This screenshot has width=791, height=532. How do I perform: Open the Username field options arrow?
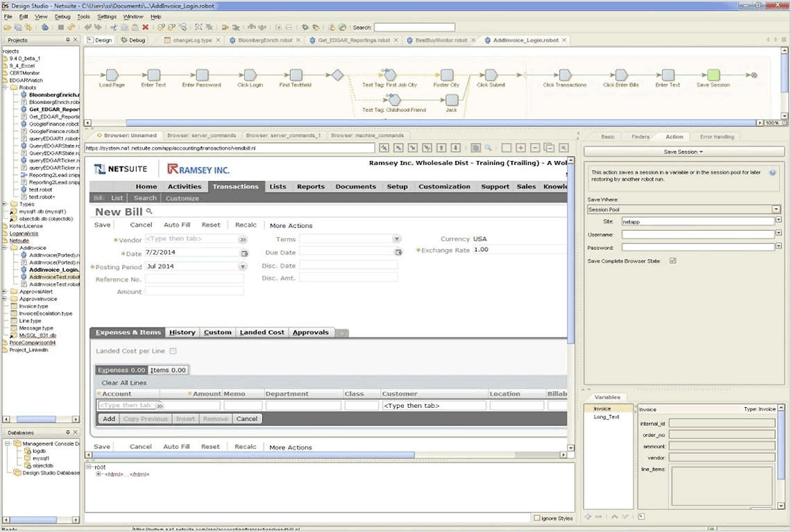(x=779, y=233)
